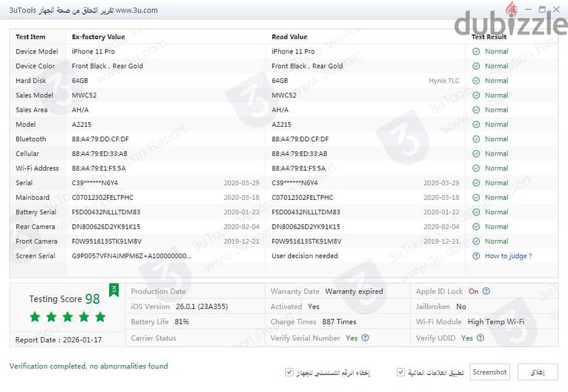Click the Test Item column header
568x392 pixels.
coord(31,37)
